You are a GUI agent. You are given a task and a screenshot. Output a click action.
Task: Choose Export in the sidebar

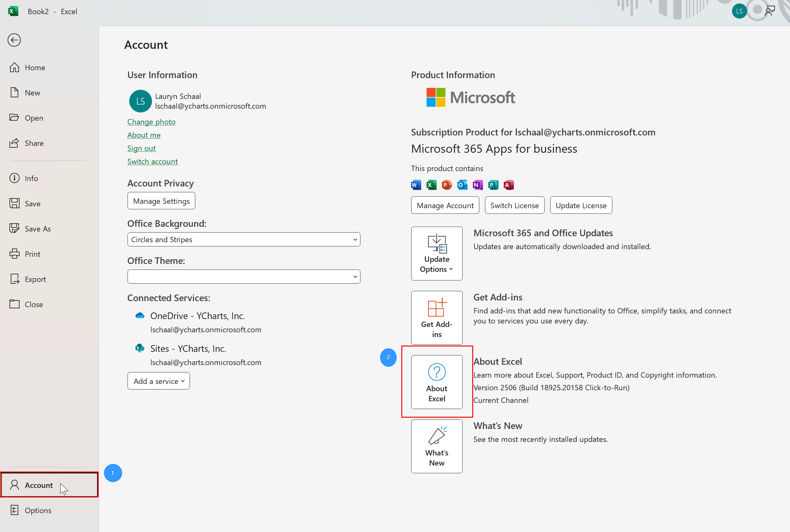click(49, 279)
